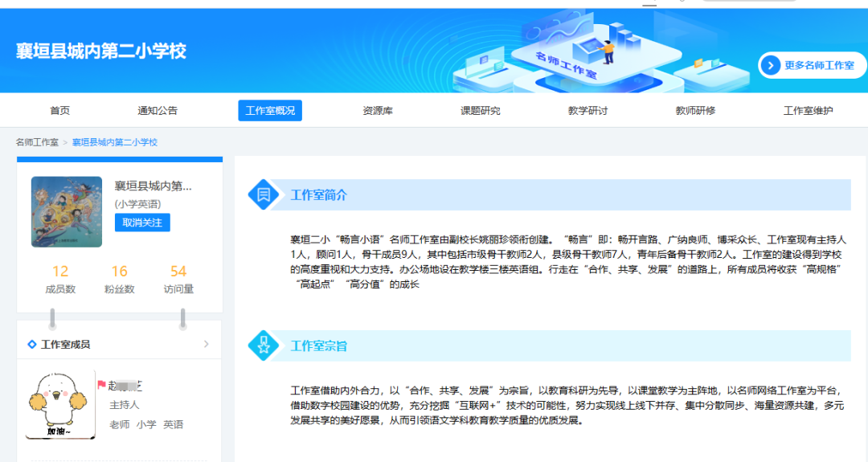The image size is (868, 462).
Task: Click the 名师工作室 breadcrumb link
Action: [37, 142]
